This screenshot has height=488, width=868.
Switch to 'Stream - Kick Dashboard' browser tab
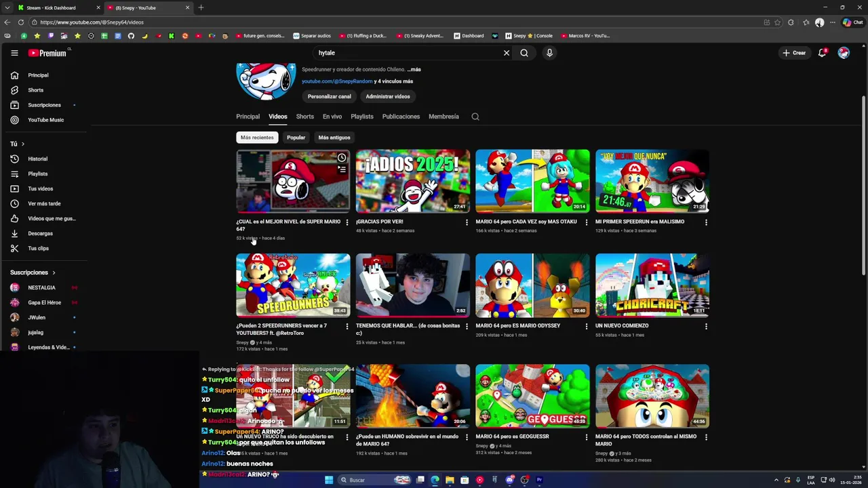point(58,7)
